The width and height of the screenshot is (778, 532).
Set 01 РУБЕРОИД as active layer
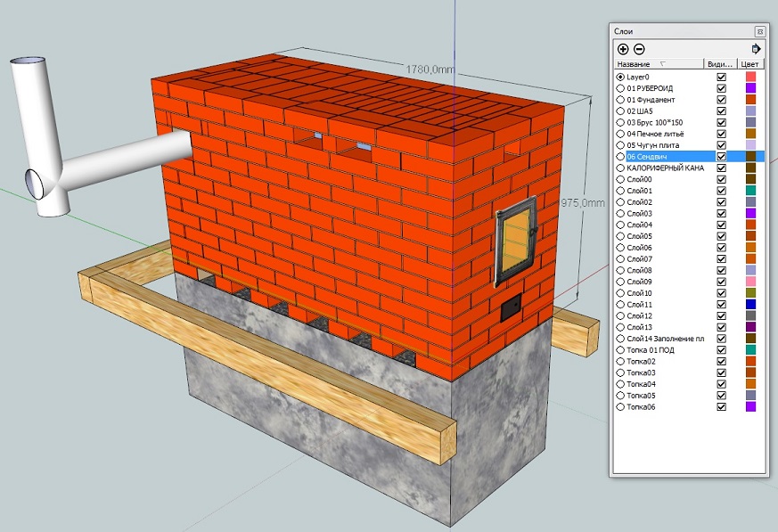(x=620, y=88)
